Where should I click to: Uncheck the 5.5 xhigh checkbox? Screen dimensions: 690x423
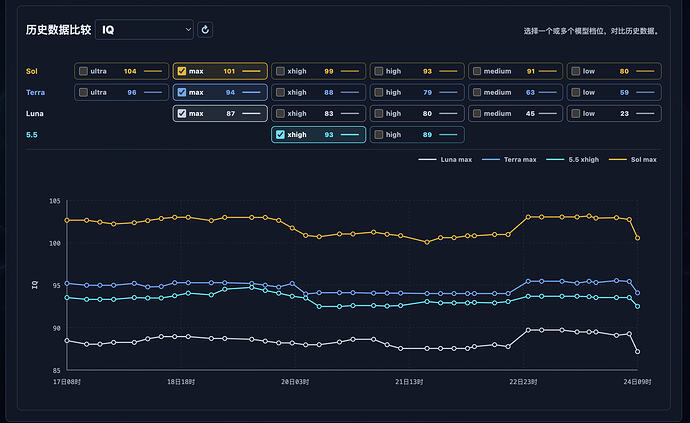point(280,135)
